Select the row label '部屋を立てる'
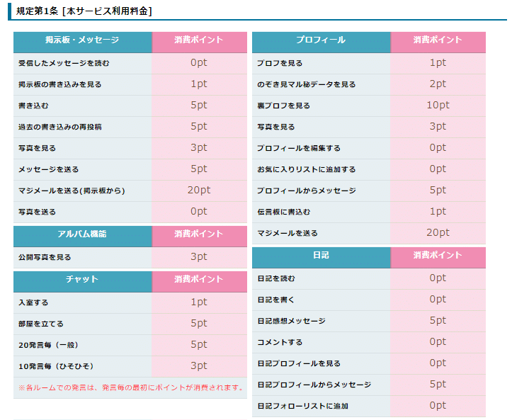This screenshot has width=529, height=420. click(x=41, y=324)
